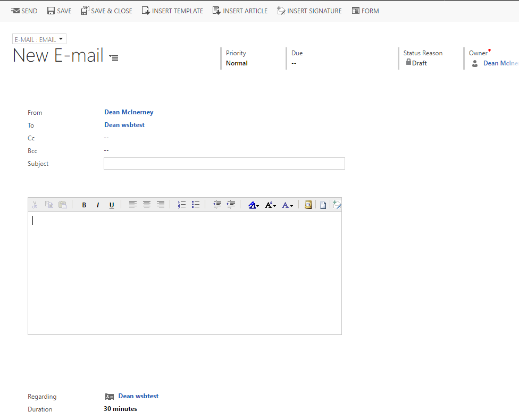Open the E-MAIL : EMAIL form selector
The width and height of the screenshot is (519, 420).
click(x=39, y=39)
